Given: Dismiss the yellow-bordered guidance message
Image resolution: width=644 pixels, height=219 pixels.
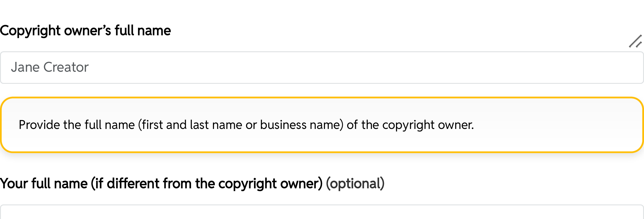Looking at the screenshot, I should 322,125.
